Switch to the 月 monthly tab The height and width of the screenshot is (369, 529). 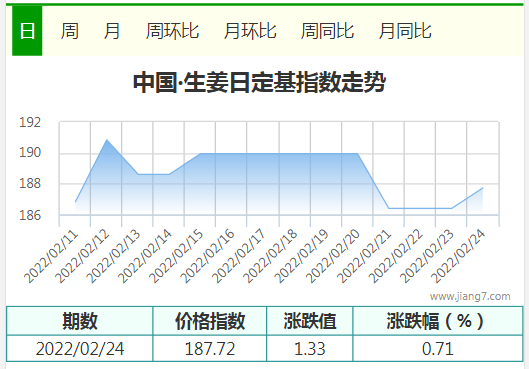pyautogui.click(x=112, y=31)
